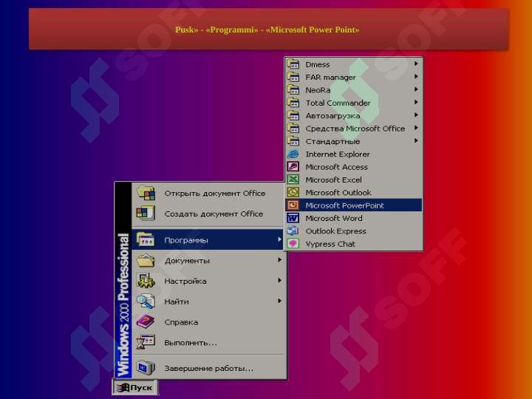Screen dimensions: 532x399
Task: Click the Справка help book icon
Action: pos(146,321)
